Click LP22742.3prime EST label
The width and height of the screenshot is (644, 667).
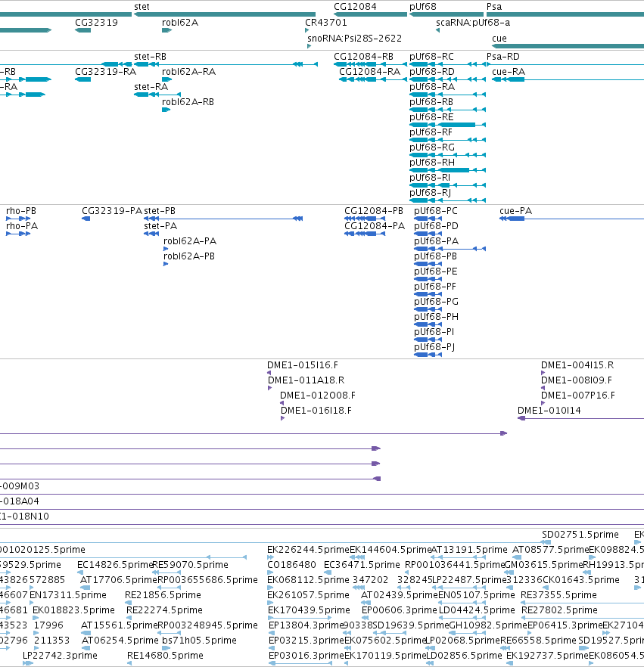pos(60,656)
